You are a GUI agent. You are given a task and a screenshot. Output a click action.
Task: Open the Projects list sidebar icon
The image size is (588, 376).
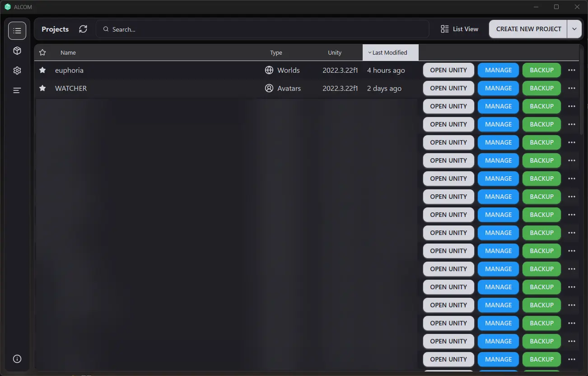pos(17,31)
